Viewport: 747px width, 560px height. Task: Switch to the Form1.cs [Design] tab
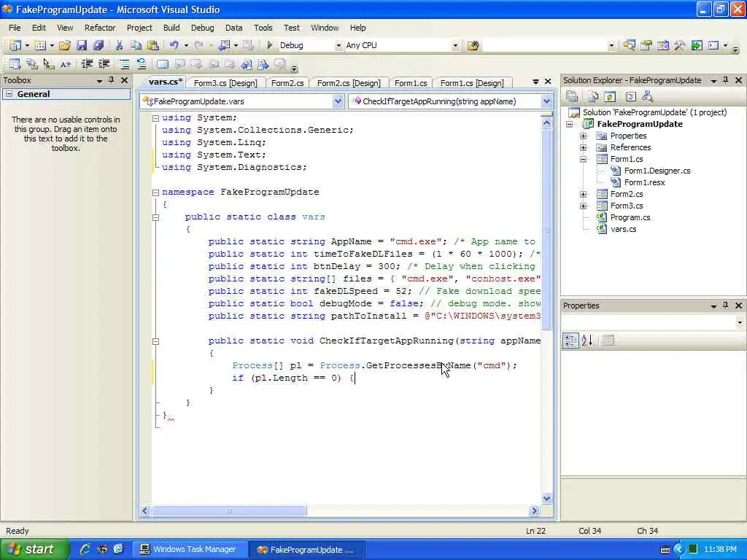click(472, 83)
